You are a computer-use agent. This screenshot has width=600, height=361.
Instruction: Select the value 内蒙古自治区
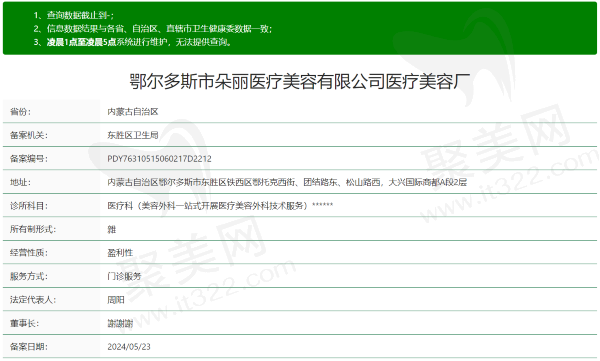pos(133,112)
